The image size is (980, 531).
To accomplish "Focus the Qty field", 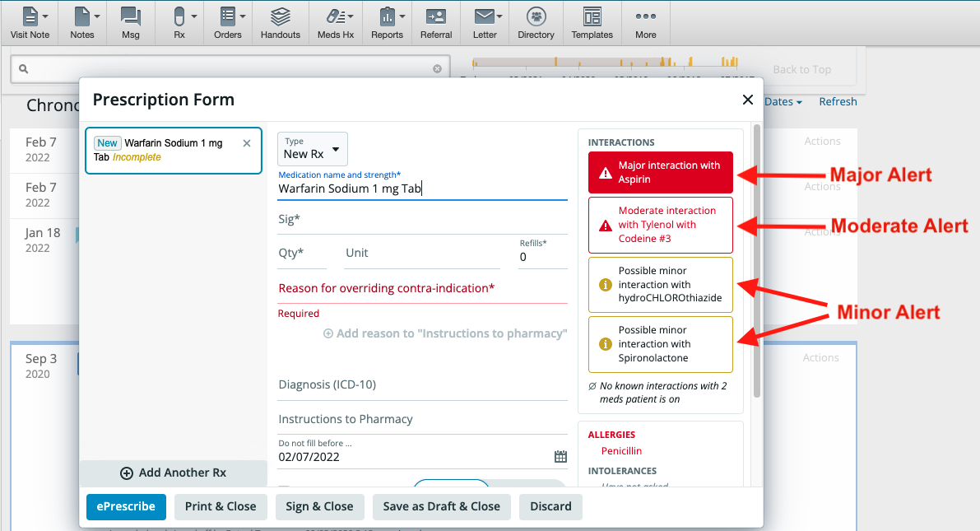I will (x=302, y=254).
